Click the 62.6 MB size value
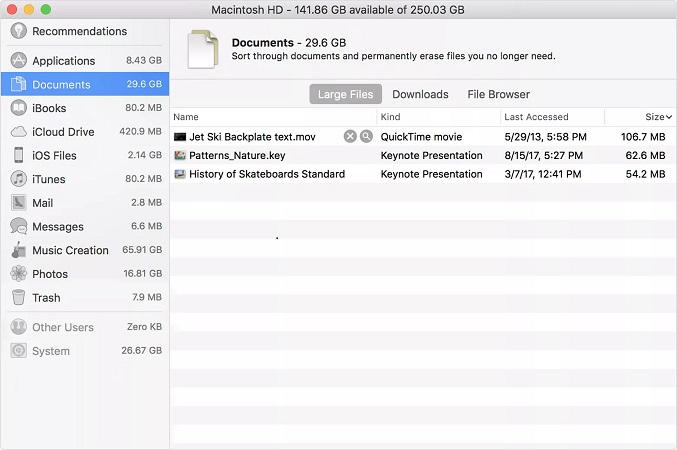The image size is (677, 450). pos(645,155)
